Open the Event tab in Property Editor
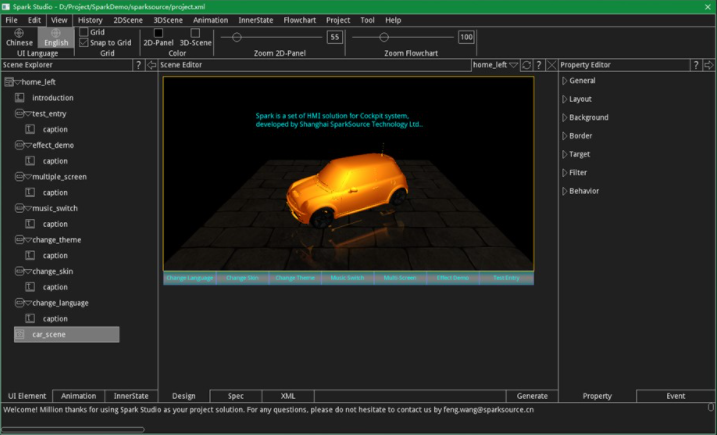Screen dimensions: 717x435 (x=675, y=396)
